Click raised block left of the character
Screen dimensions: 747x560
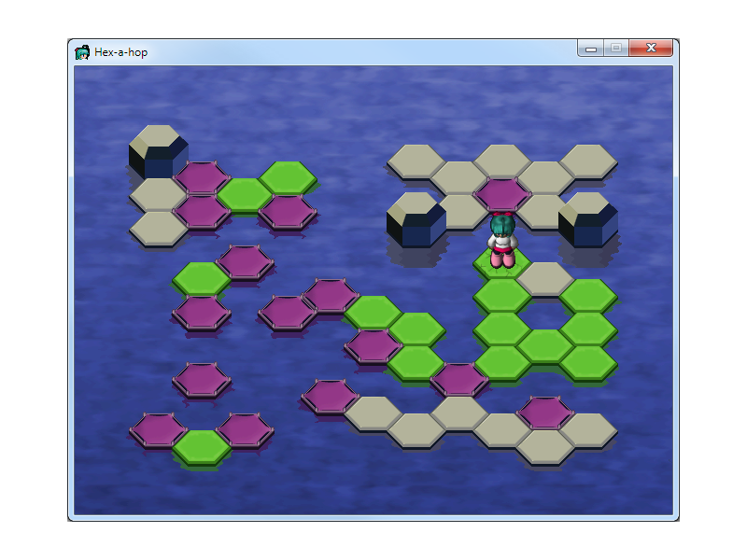pyautogui.click(x=416, y=218)
